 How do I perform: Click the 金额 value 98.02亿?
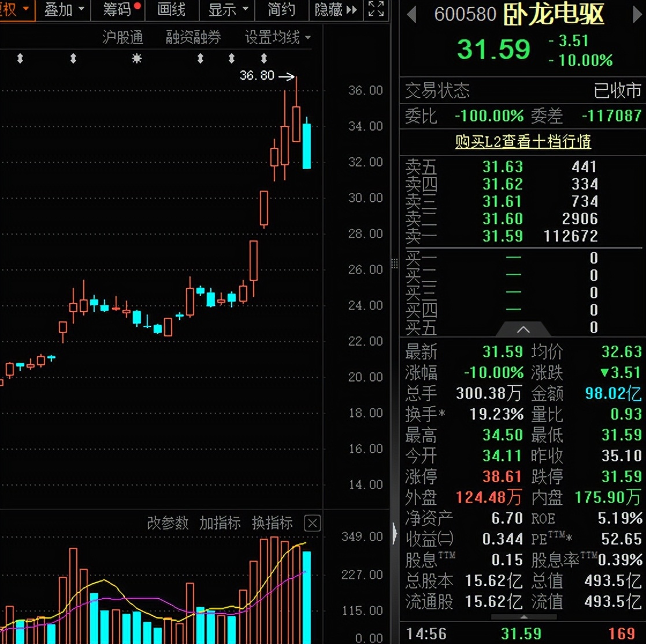click(x=614, y=393)
